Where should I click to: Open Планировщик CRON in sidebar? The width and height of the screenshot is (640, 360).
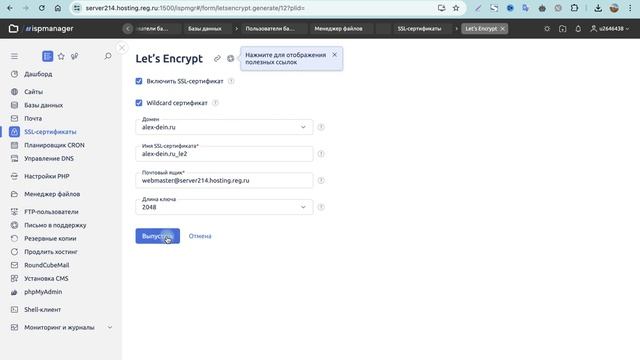54,145
